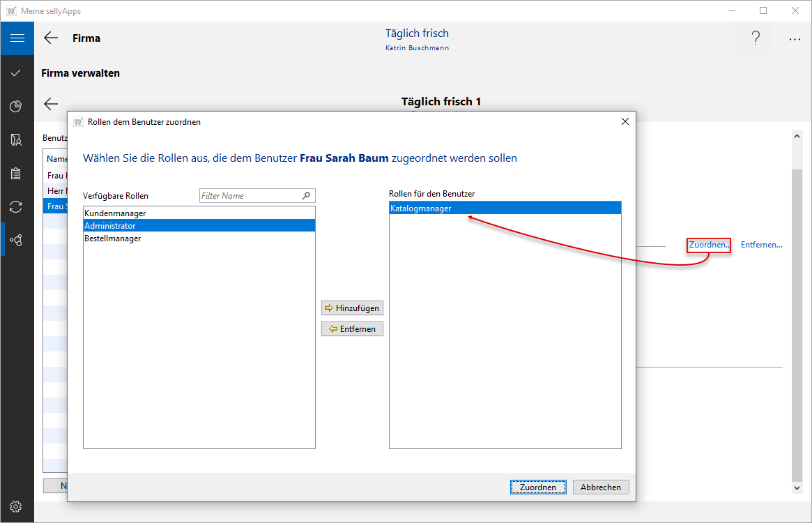Go back using Firma back arrow
812x523 pixels.
[x=51, y=38]
